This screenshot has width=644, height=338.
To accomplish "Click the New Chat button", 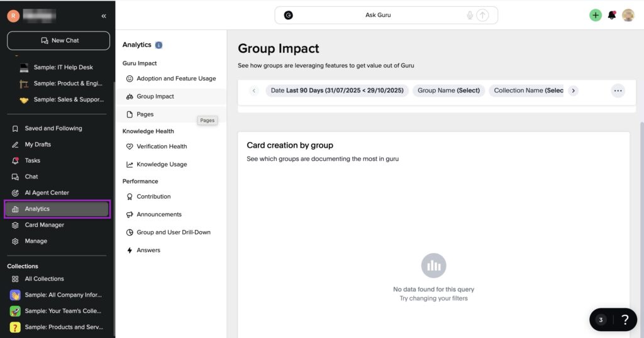I will point(58,41).
